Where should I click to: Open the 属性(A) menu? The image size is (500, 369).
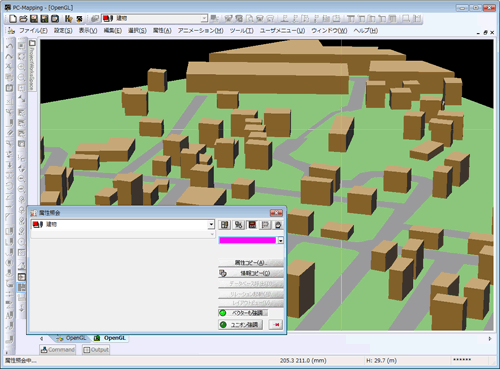162,31
